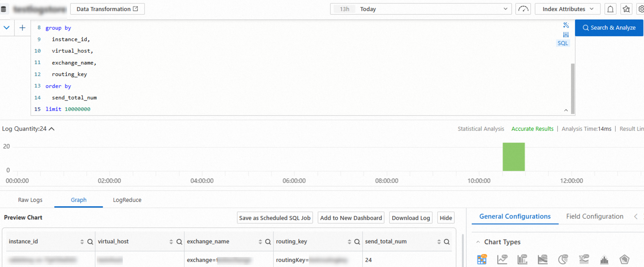
Task: Filter the instance_id column via search icon
Action: point(90,242)
